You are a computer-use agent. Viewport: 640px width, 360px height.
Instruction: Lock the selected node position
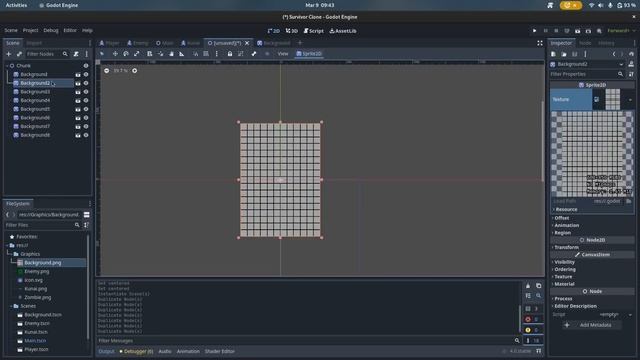pos(230,54)
